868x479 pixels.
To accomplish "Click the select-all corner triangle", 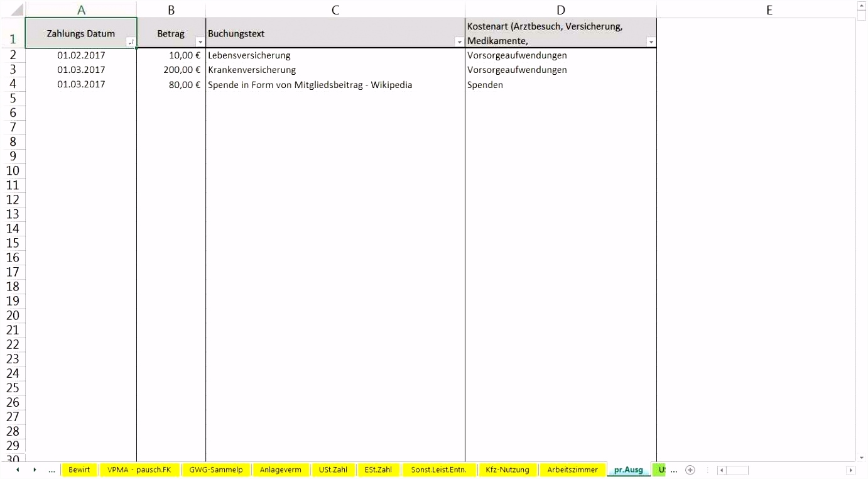I will coord(16,10).
